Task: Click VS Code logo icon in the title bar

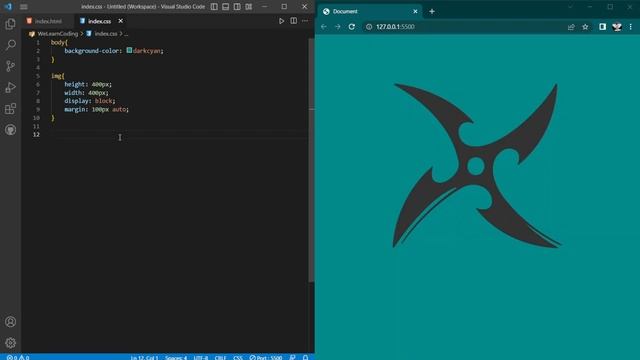Action: (x=8, y=7)
